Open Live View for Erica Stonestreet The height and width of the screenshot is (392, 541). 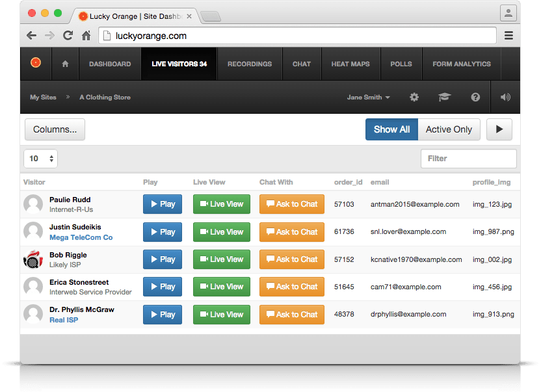click(222, 287)
